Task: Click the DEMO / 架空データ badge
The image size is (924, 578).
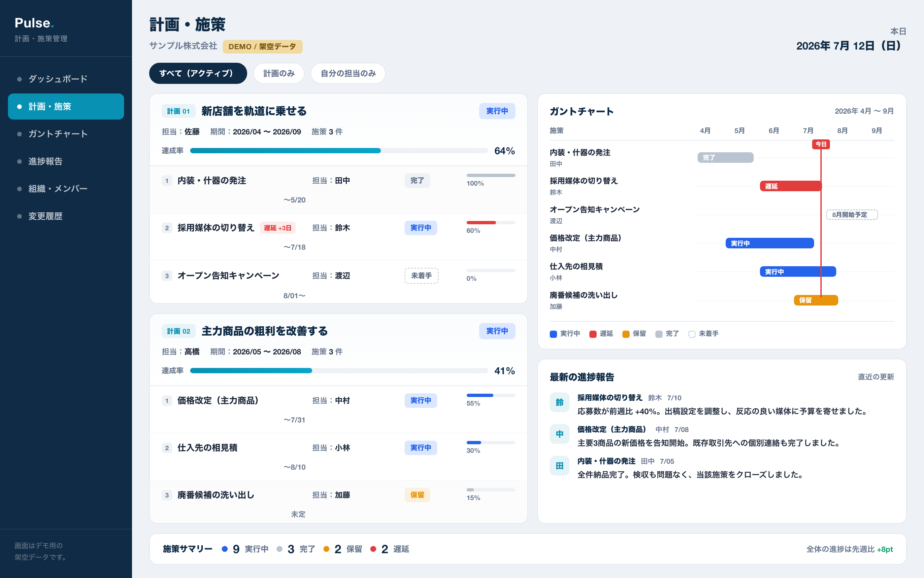Action: pos(262,47)
